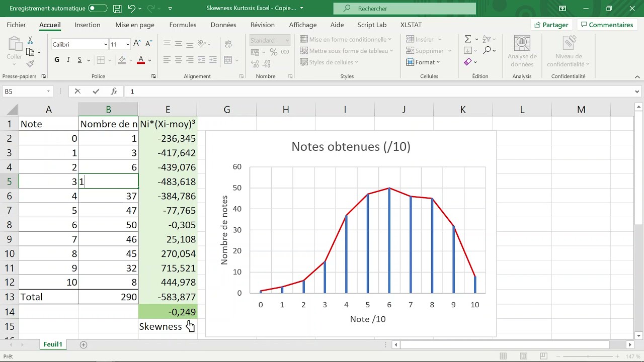The image size is (644, 362).
Task: Open the Niveau de confidentialité button
Action: click(569, 52)
